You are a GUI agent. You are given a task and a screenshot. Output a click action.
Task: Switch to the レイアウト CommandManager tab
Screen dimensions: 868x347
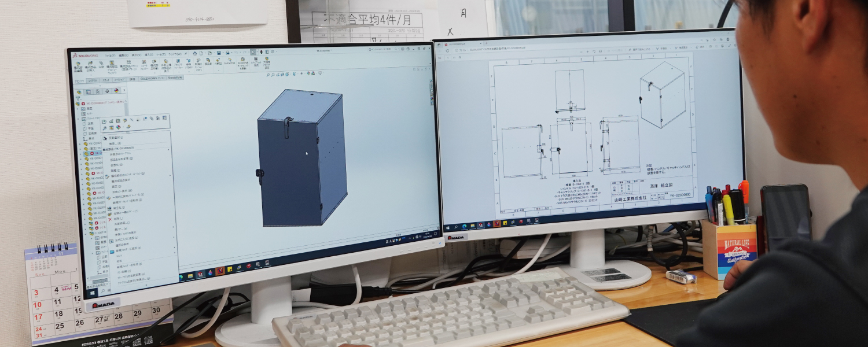click(x=93, y=80)
